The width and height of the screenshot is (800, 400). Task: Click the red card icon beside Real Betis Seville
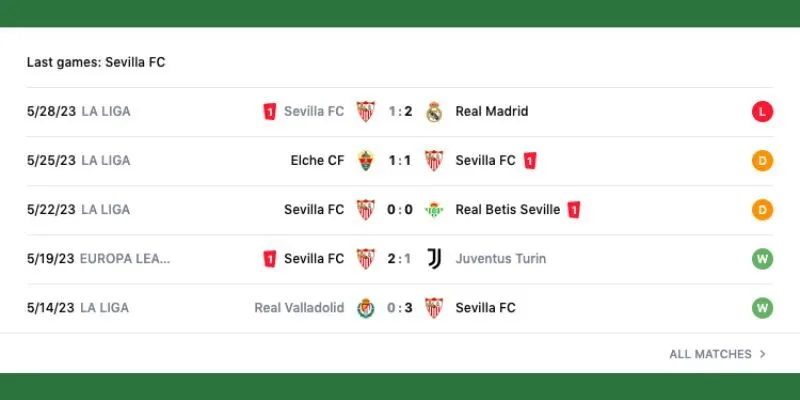point(574,210)
